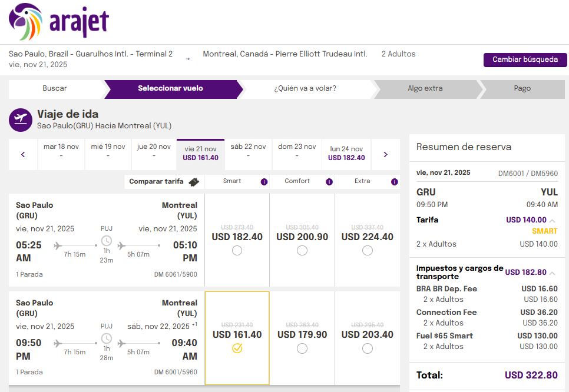Viewport: 569px width, 392px height.
Task: Select Comfort fare USD 179.90 radio button
Action: [302, 348]
